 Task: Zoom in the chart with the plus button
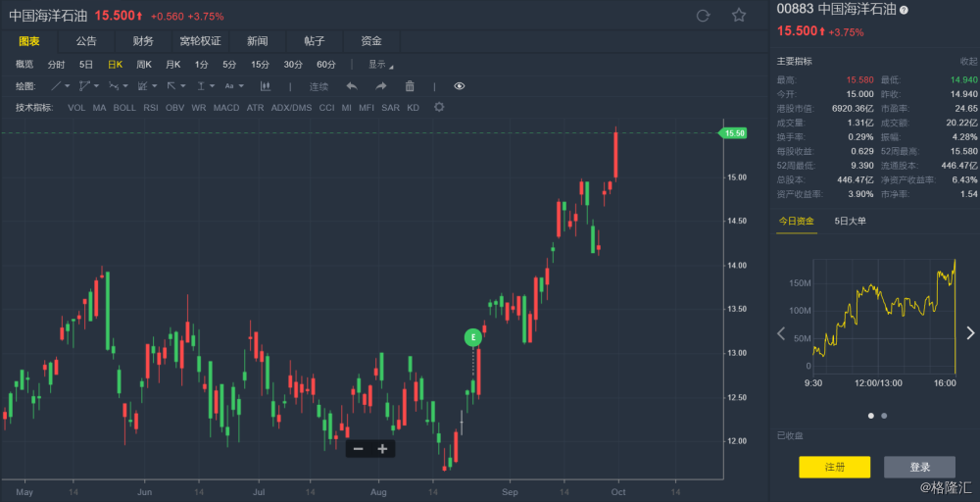tap(382, 449)
